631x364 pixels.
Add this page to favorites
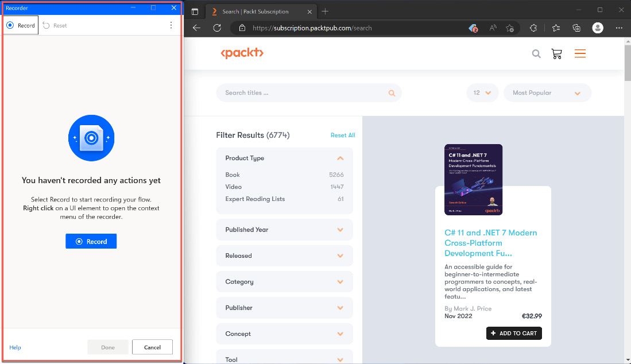pos(510,28)
